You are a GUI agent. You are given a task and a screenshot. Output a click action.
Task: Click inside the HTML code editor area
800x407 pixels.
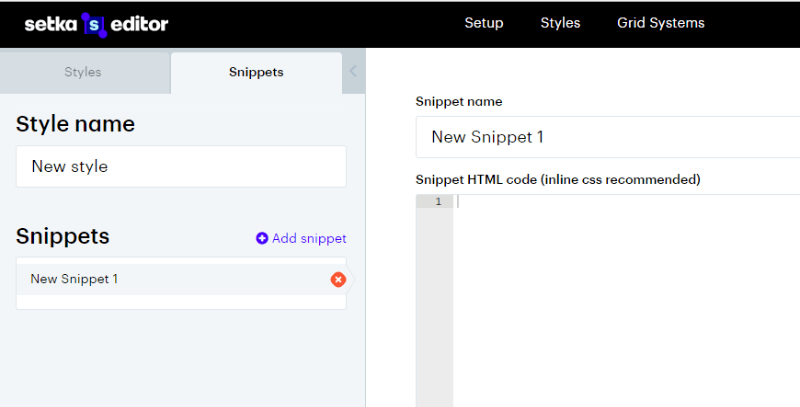click(626, 301)
